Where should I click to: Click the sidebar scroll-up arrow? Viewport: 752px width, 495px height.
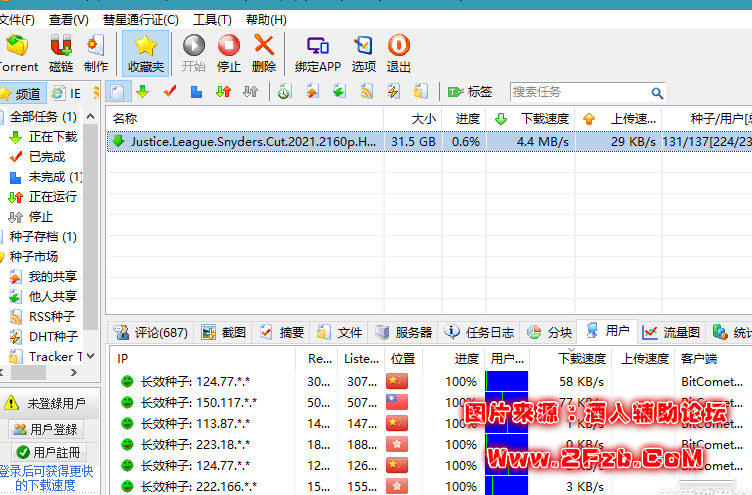coord(91,117)
